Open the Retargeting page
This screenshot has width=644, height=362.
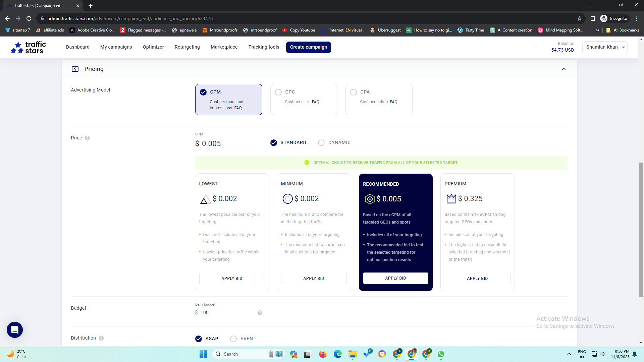pos(187,47)
